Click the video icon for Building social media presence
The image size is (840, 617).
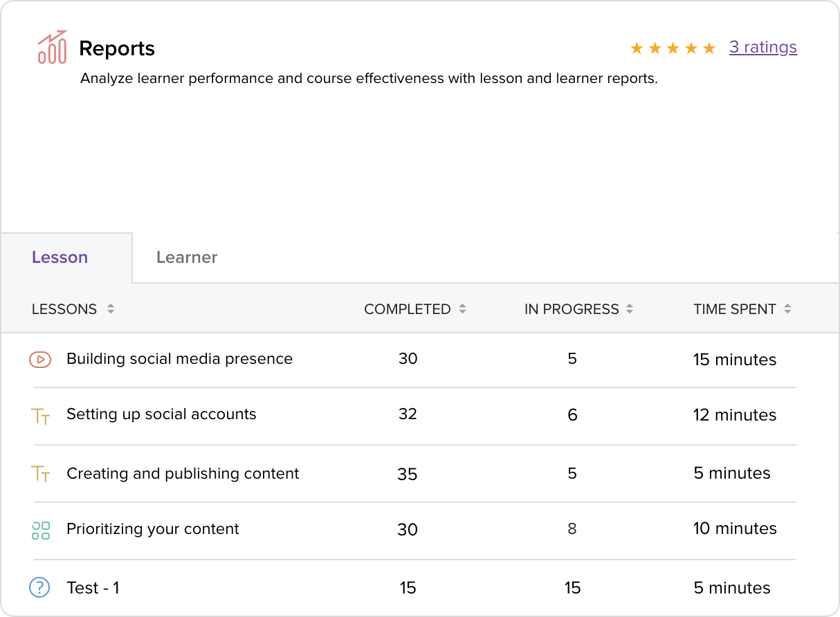pyautogui.click(x=40, y=360)
